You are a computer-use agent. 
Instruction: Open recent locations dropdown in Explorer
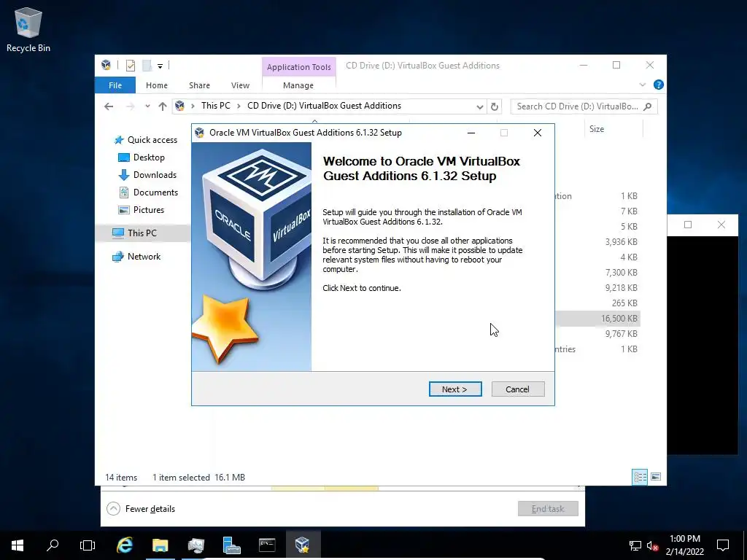click(147, 106)
